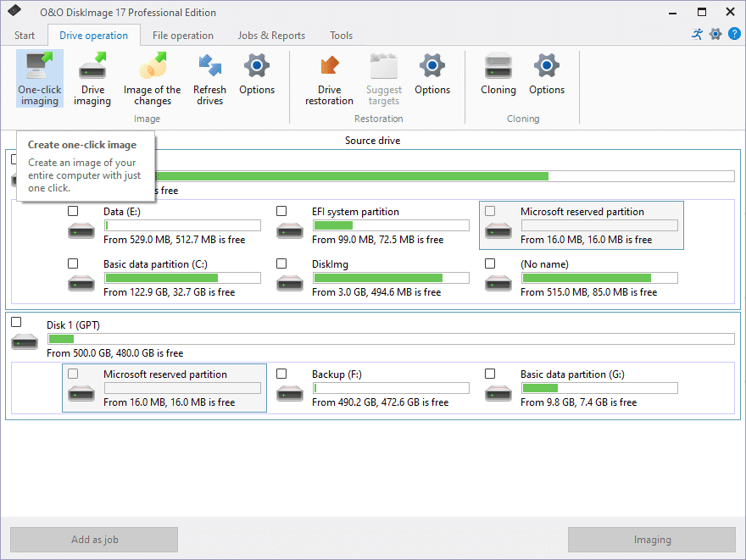
Task: Go to the Jobs & Reports tab
Action: (x=271, y=36)
